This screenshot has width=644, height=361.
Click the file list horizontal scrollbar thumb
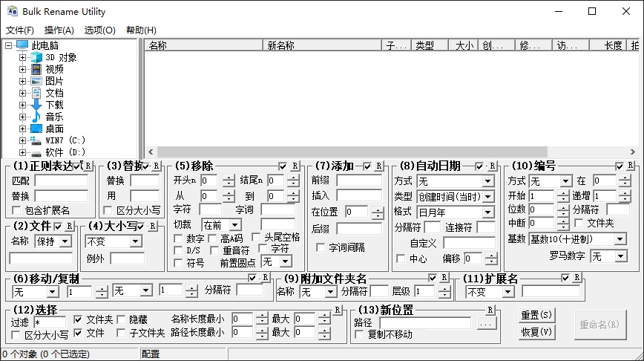(352, 152)
